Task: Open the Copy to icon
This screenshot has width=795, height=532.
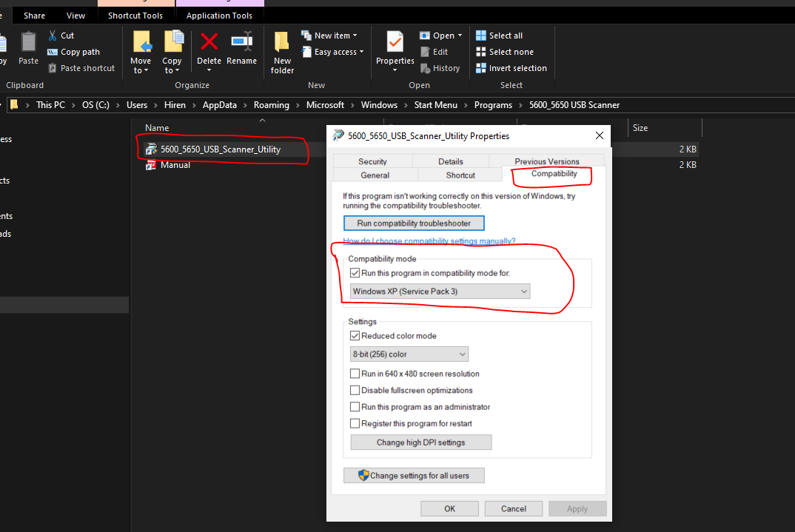Action: tap(173, 41)
